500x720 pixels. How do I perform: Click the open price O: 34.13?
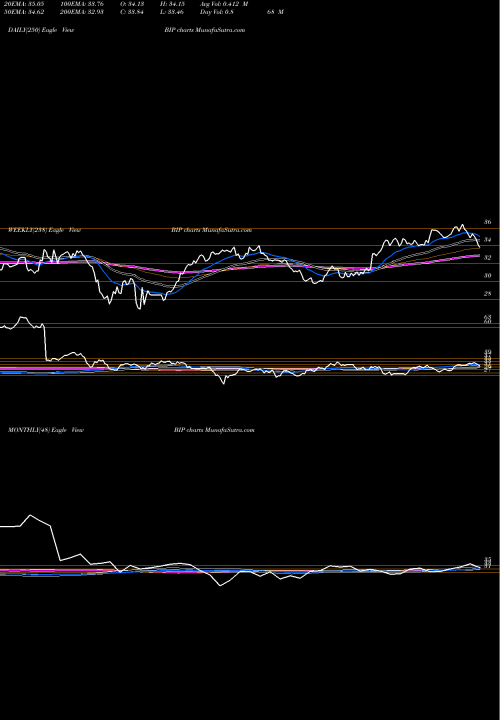[132, 4]
